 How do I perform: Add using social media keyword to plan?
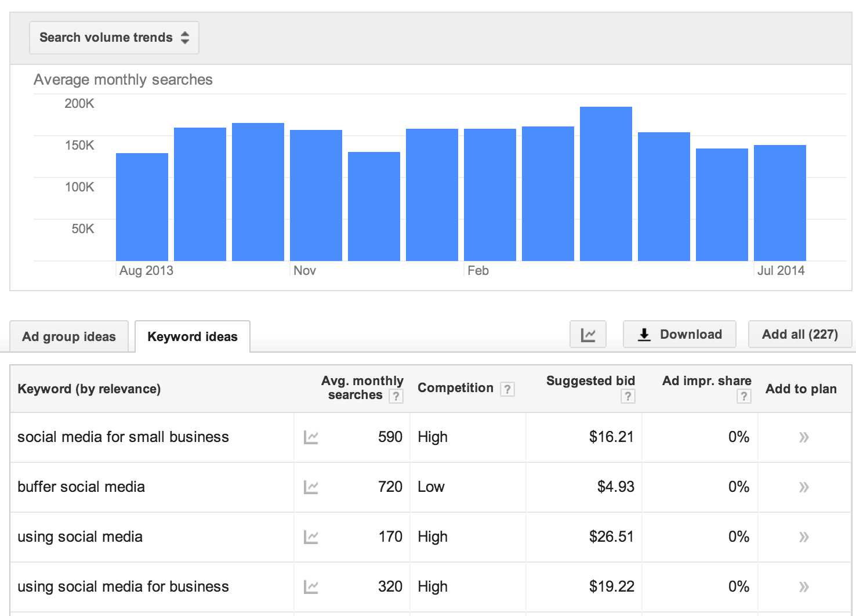(x=804, y=537)
